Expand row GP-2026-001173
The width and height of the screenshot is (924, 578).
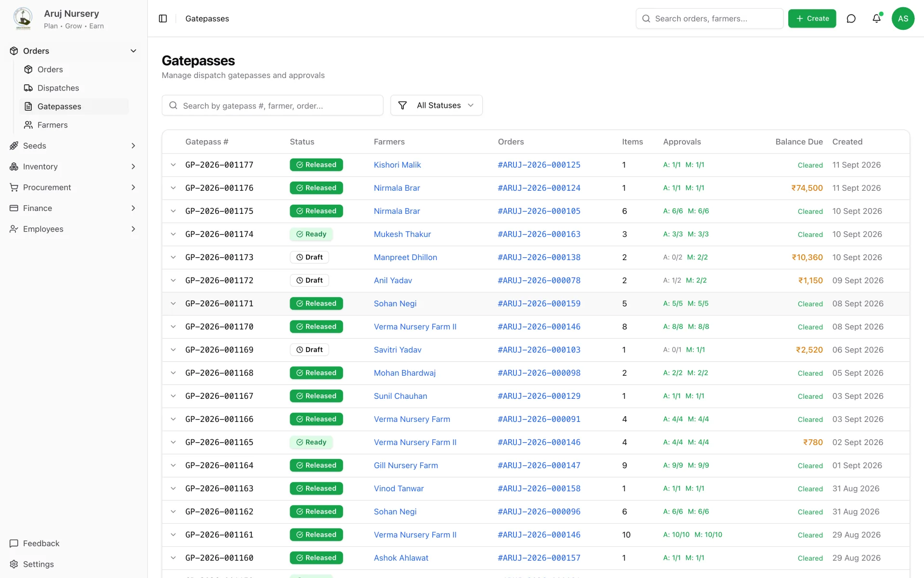173,257
